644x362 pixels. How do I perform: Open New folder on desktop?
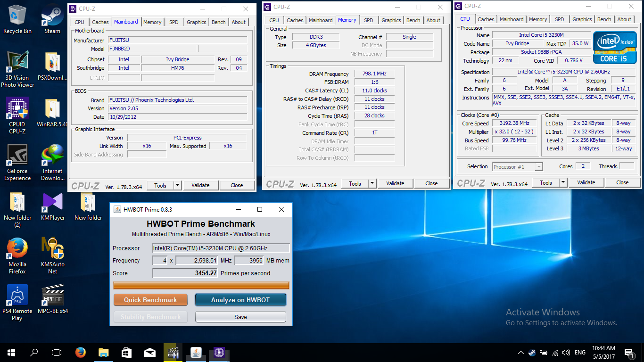pos(88,206)
